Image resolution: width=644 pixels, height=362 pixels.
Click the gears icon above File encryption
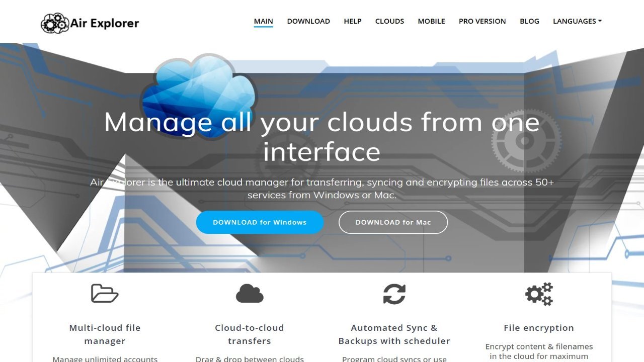539,294
